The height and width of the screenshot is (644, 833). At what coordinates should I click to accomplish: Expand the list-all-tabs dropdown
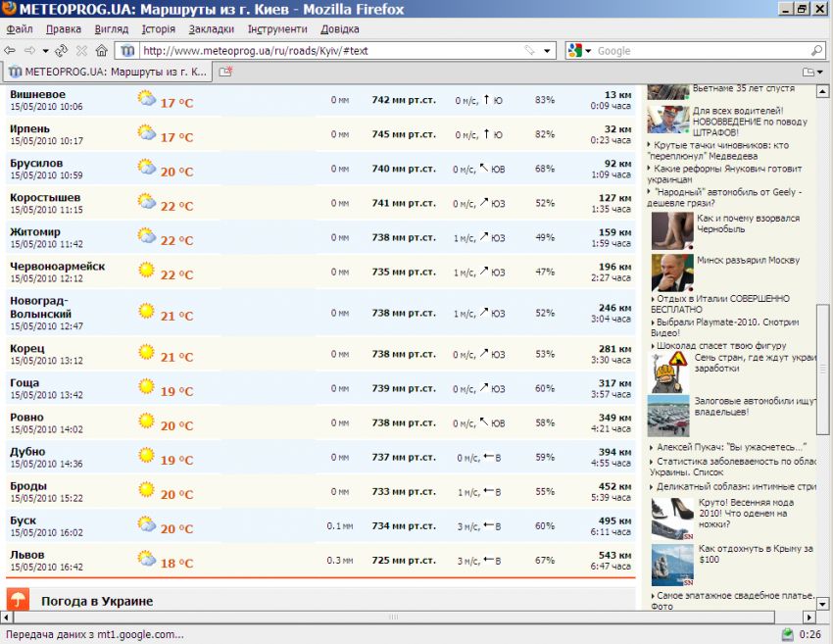pyautogui.click(x=812, y=72)
